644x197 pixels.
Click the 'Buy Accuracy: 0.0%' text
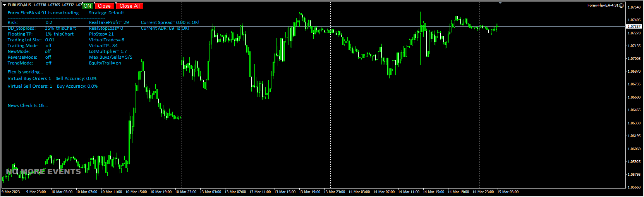77,86
